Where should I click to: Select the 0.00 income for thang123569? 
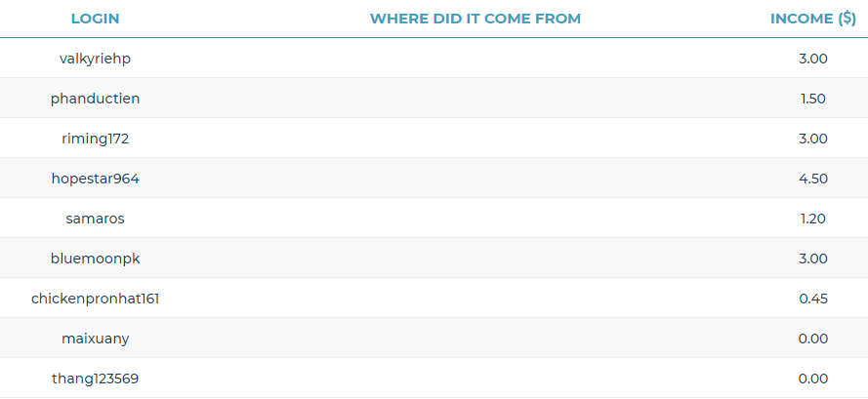pos(812,379)
